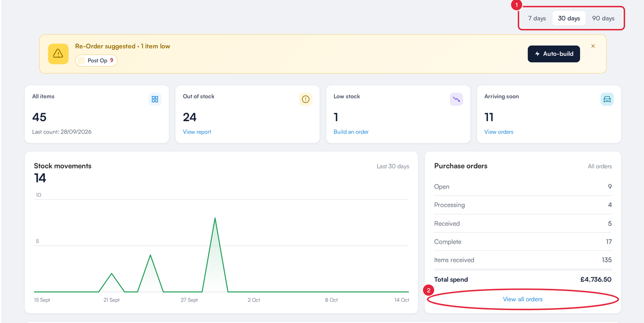Switch to the 30 days range
Screen dimensions: 644x323
(x=569, y=19)
